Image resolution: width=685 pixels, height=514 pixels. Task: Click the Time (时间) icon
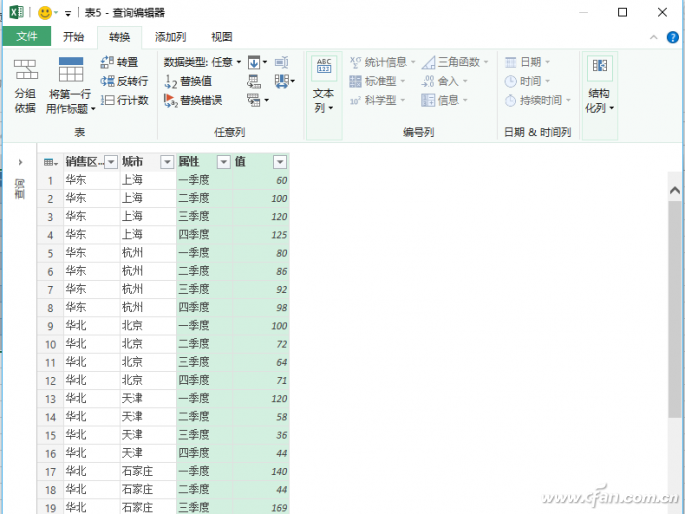point(510,81)
